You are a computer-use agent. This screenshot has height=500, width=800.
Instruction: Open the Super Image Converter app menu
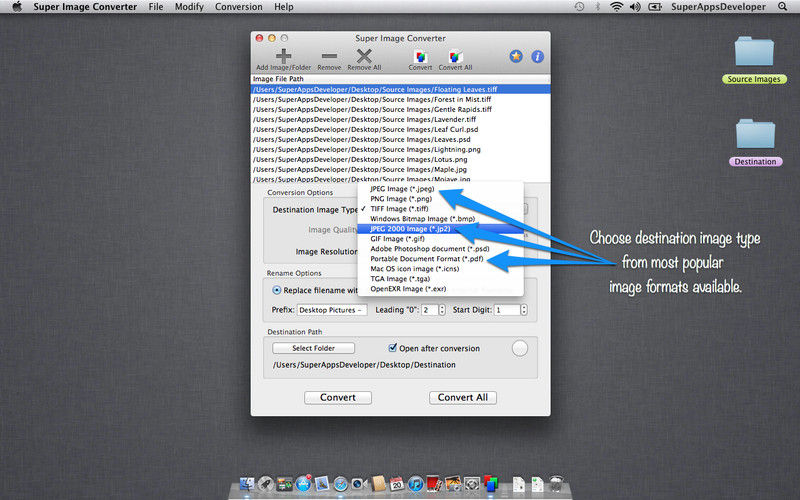pos(85,7)
